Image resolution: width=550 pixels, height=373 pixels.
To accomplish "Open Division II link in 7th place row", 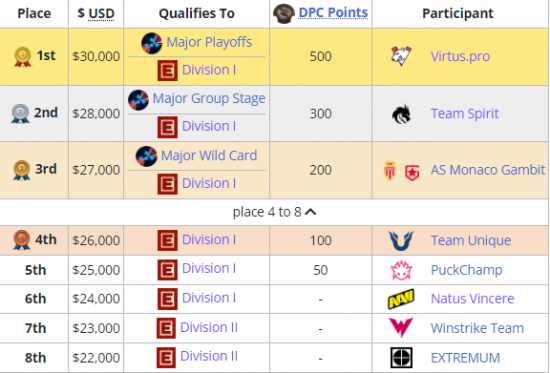I will [x=209, y=327].
